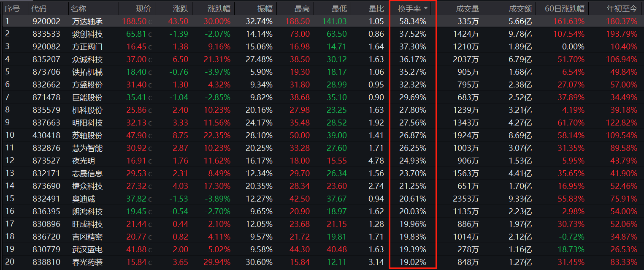Screen dimensions: 644x270
Task: Select stock code 920082
Action: (46, 46)
